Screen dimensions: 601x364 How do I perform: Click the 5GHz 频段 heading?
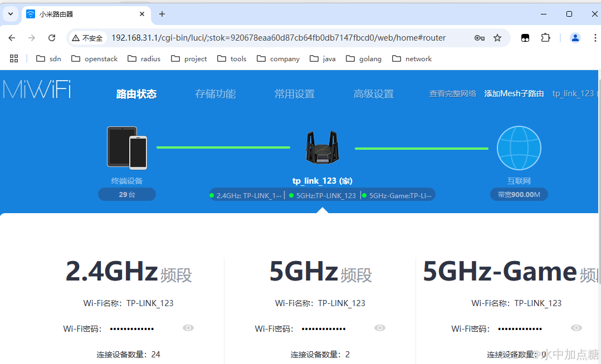320,272
